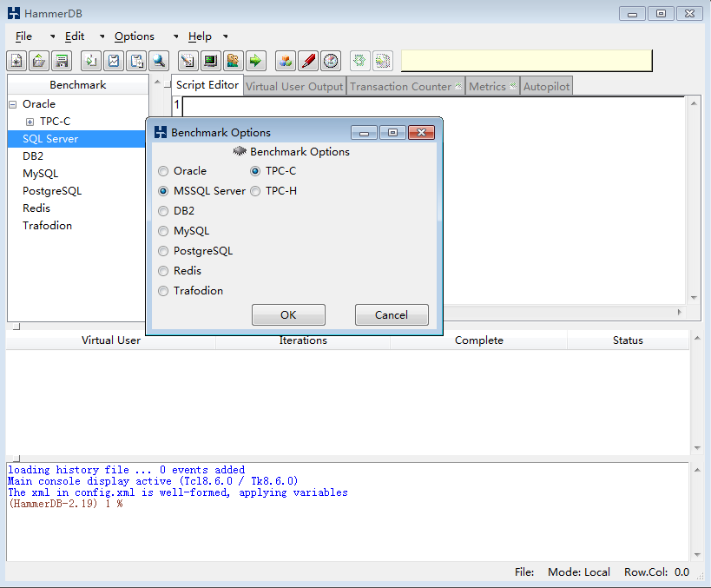Select the DB2 radio button in dialog
The image size is (711, 588).
[x=163, y=211]
